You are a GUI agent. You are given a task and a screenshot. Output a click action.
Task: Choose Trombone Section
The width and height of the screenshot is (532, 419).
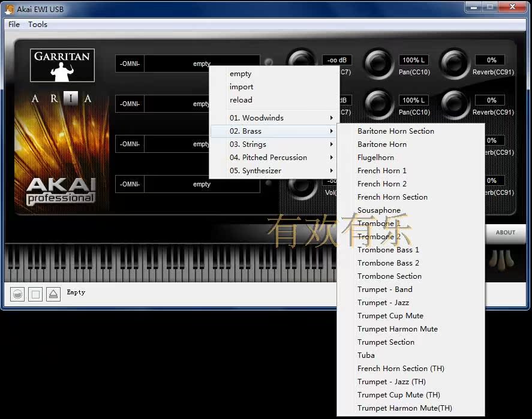point(411,276)
